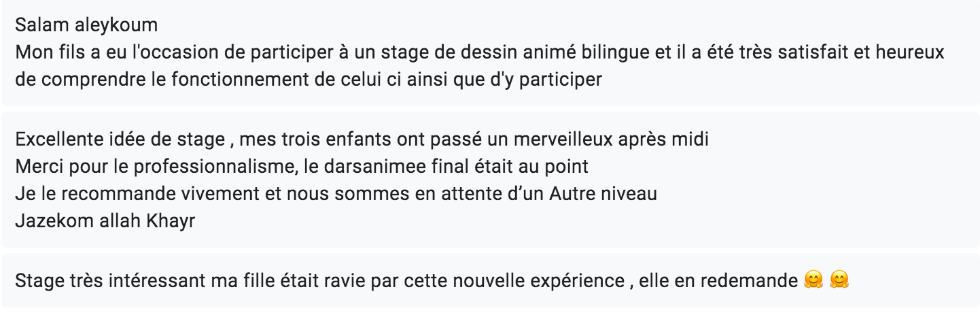Click the 'Je le recommande vivement' line
Viewport: 980px width, 313px height.
(x=336, y=194)
